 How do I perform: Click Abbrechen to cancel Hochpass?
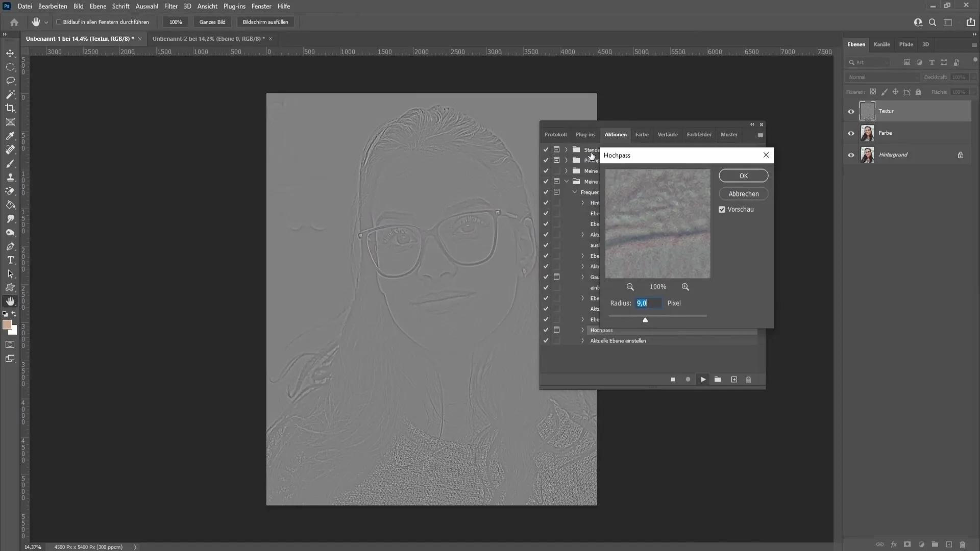click(x=743, y=193)
